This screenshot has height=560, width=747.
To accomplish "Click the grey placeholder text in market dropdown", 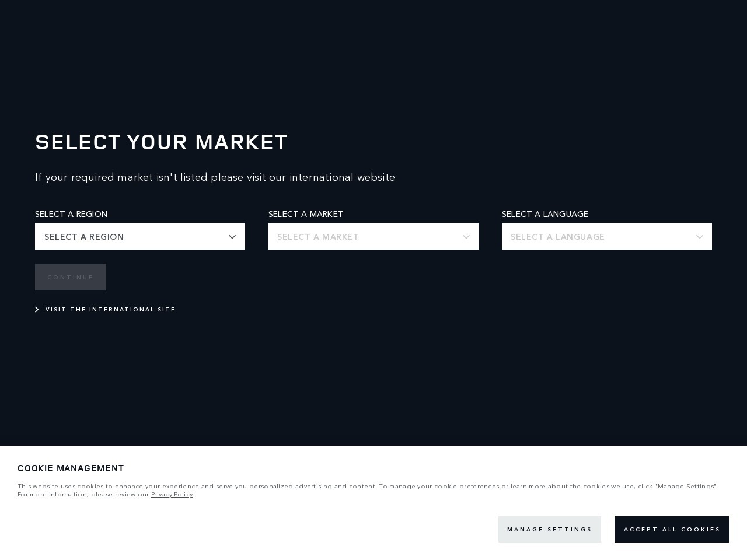I will pyautogui.click(x=318, y=237).
